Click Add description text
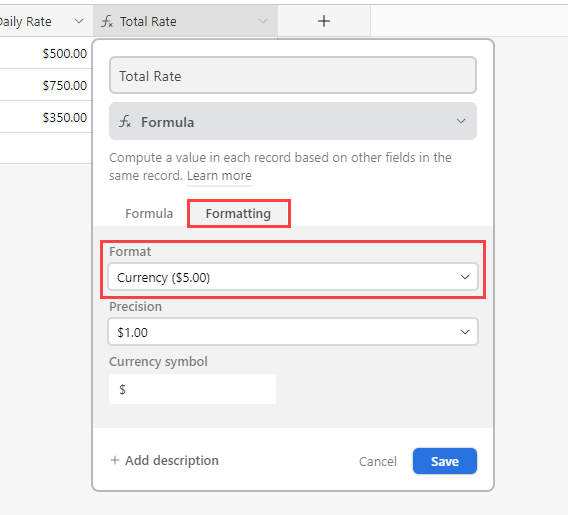 tap(172, 460)
